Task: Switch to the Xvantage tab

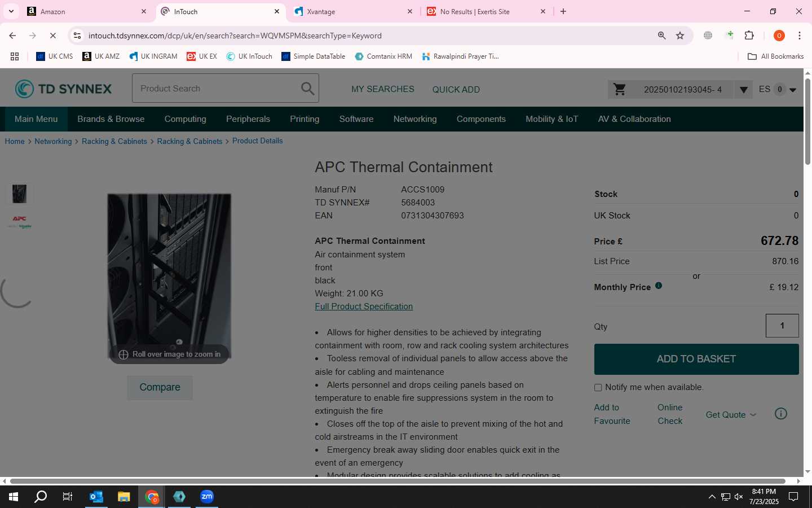Action: (x=354, y=11)
